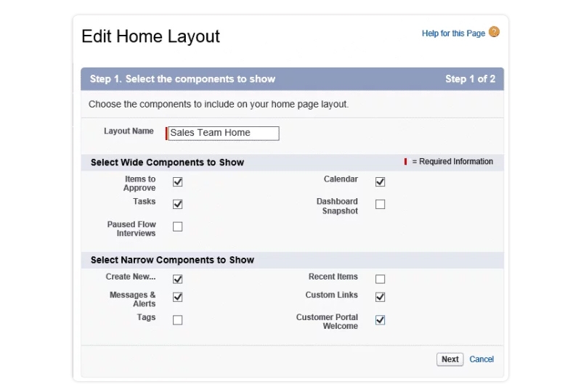Click the Layout Name input field
Image resolution: width=581 pixels, height=392 pixels.
tap(224, 134)
